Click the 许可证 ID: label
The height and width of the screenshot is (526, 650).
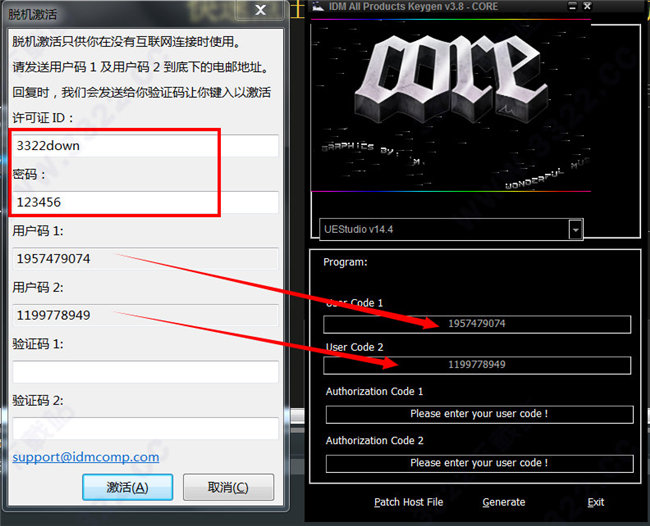(43, 118)
